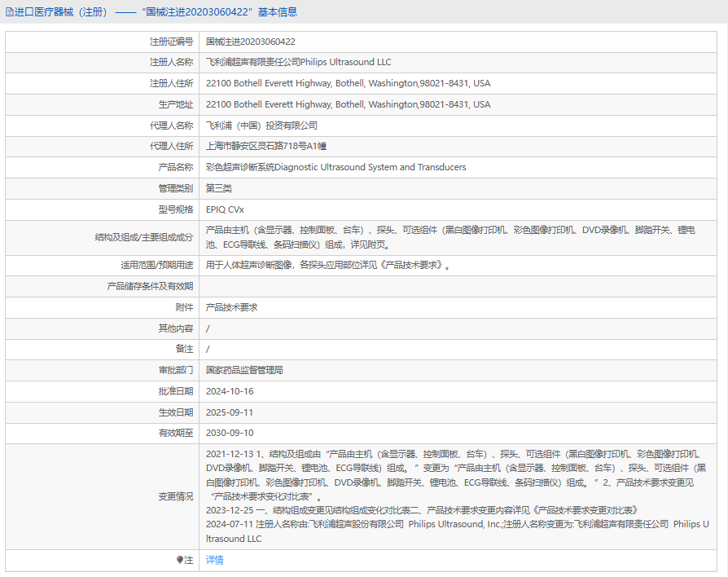This screenshot has width=728, height=577.
Task: Click the 代理人名称 label
Action: [x=171, y=126]
